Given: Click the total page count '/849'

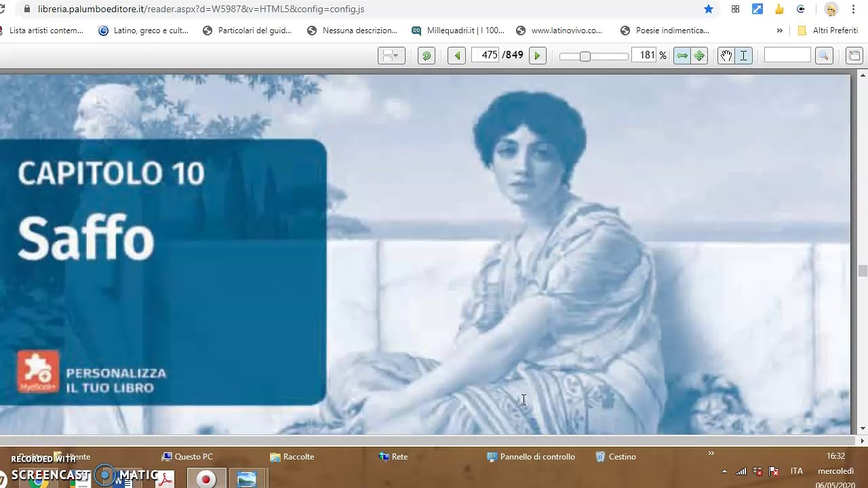Looking at the screenshot, I should (x=513, y=55).
